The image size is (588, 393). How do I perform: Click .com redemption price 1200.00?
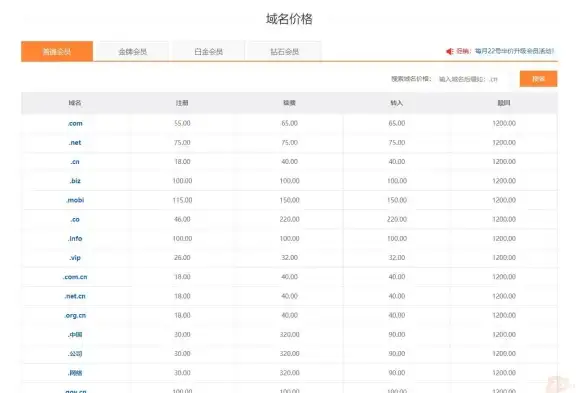coord(504,123)
